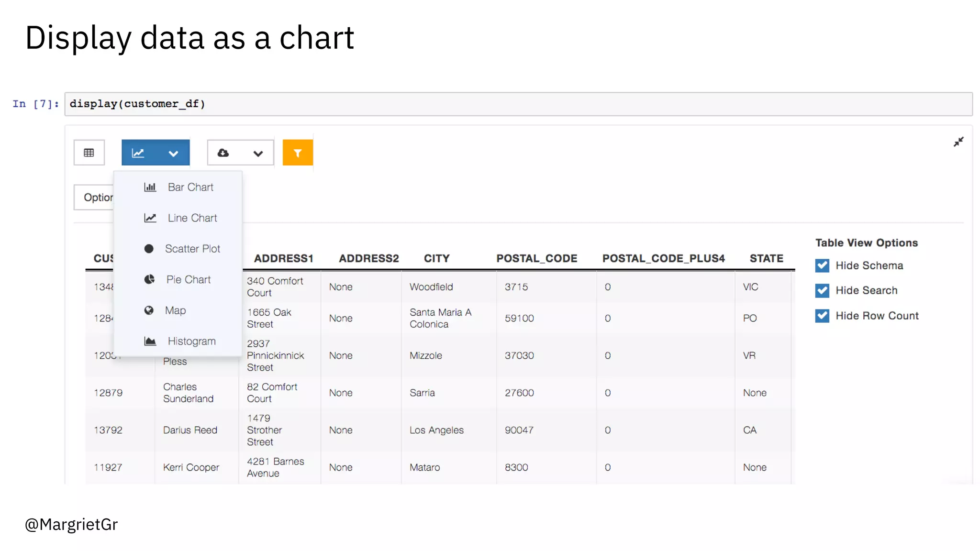Click the POSTAL_CODE_PLUS4 column header
This screenshot has height=551, width=980.
(663, 258)
